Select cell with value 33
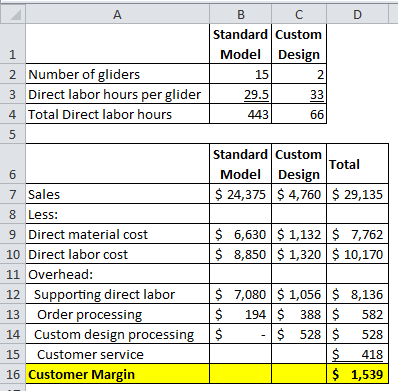The height and width of the screenshot is (391, 398). coord(299,94)
